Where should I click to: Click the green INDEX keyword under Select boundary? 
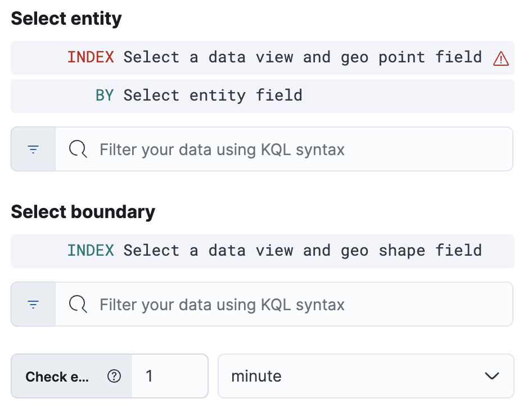91,251
